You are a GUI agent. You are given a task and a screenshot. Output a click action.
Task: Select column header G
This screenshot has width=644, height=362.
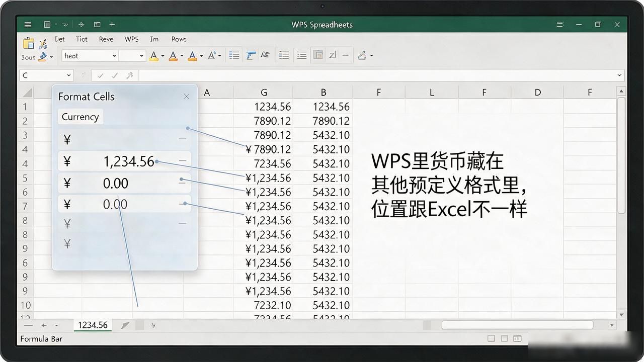264,92
